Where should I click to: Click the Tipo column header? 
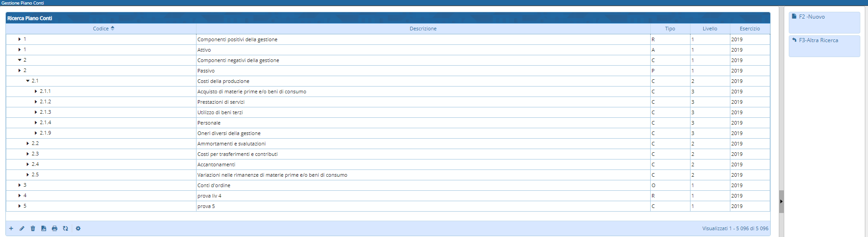[670, 29]
